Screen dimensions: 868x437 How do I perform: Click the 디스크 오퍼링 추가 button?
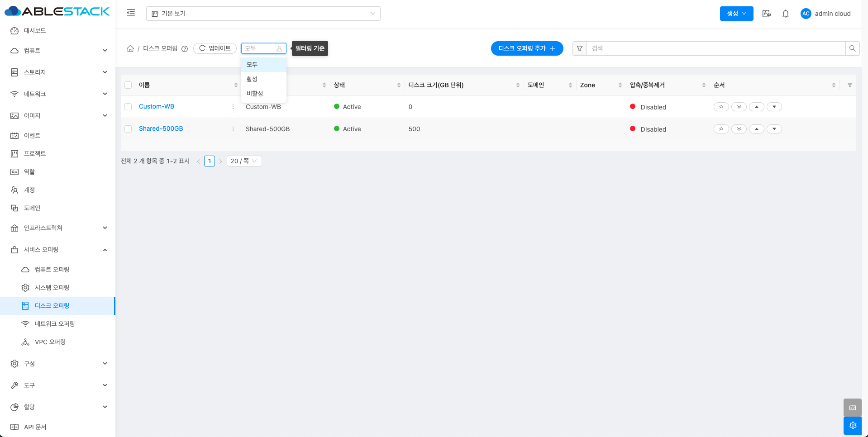(x=527, y=48)
